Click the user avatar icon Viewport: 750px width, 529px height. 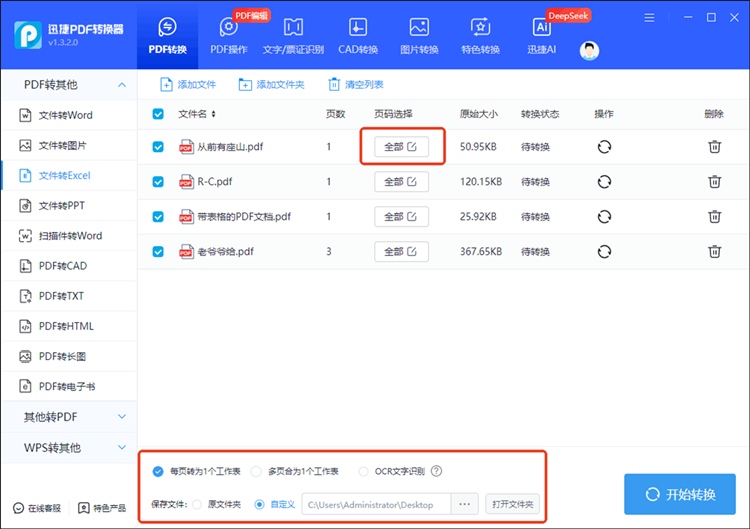point(589,51)
